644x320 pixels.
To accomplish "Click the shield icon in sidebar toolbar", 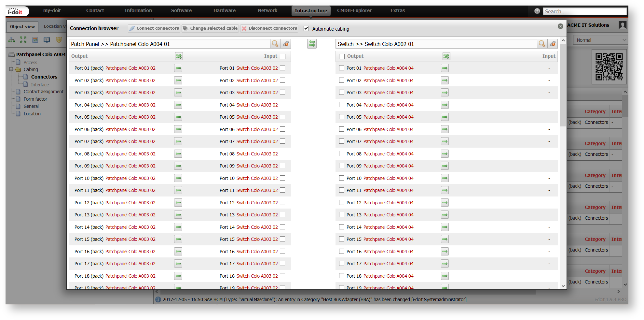I will pyautogui.click(x=59, y=40).
